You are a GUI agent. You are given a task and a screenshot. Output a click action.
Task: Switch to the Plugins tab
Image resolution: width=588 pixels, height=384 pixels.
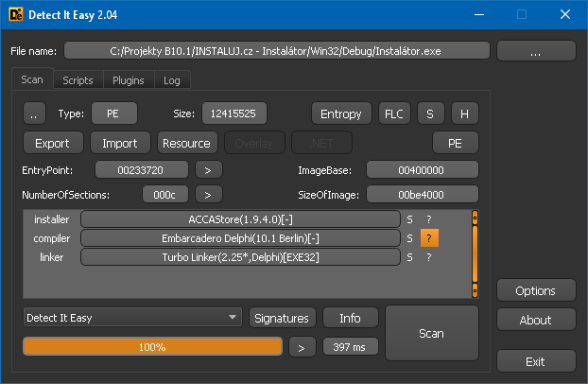point(128,80)
